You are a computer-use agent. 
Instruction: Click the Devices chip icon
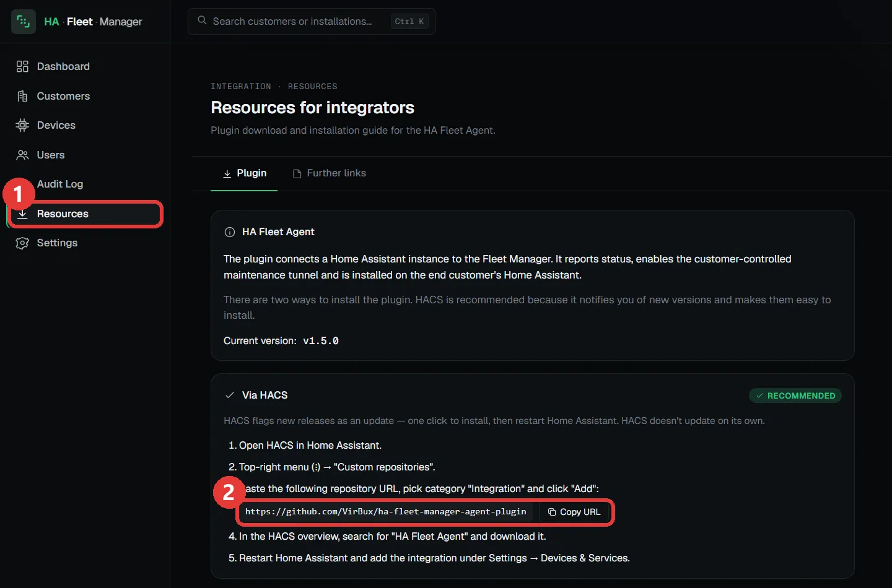[22, 125]
